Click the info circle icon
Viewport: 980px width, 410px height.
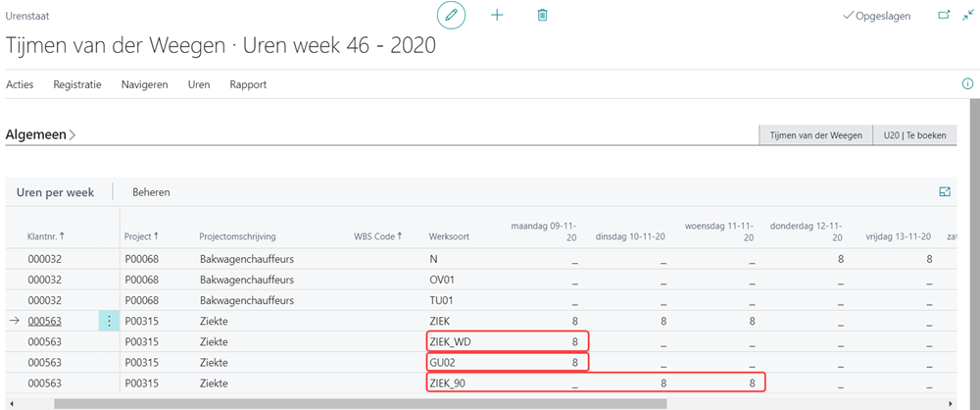[x=967, y=84]
